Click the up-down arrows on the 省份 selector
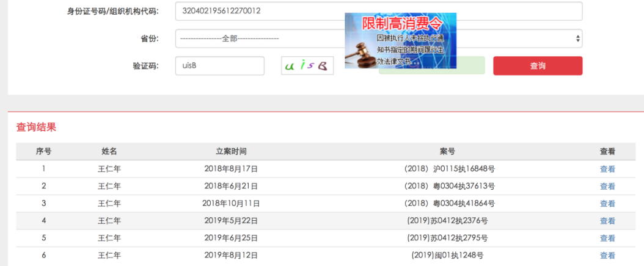 pyautogui.click(x=577, y=38)
